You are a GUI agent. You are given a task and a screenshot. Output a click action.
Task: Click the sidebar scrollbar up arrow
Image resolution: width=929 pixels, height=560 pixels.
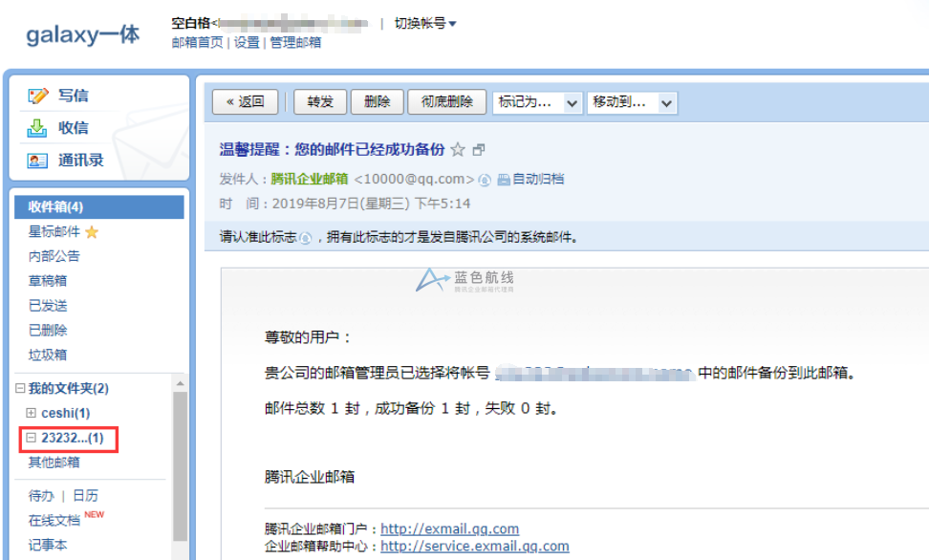click(180, 383)
